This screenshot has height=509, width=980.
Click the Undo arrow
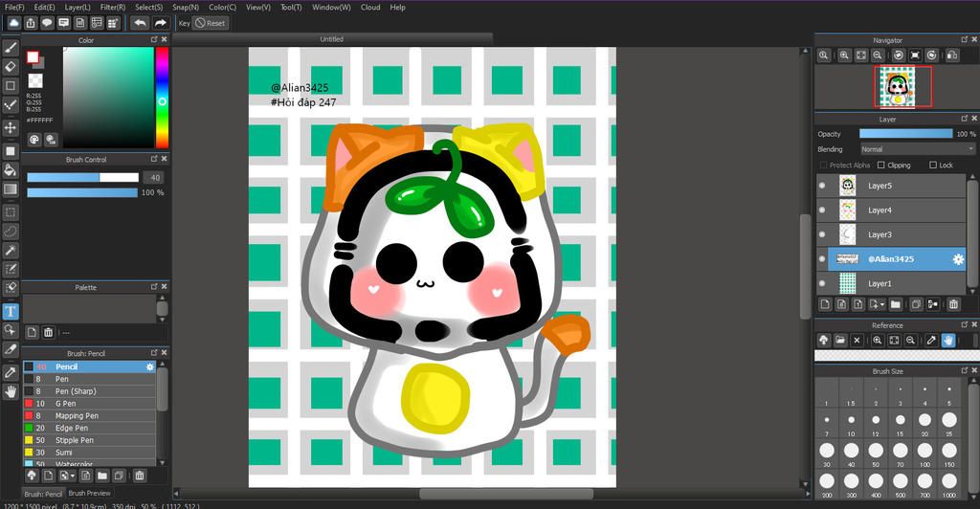click(141, 23)
